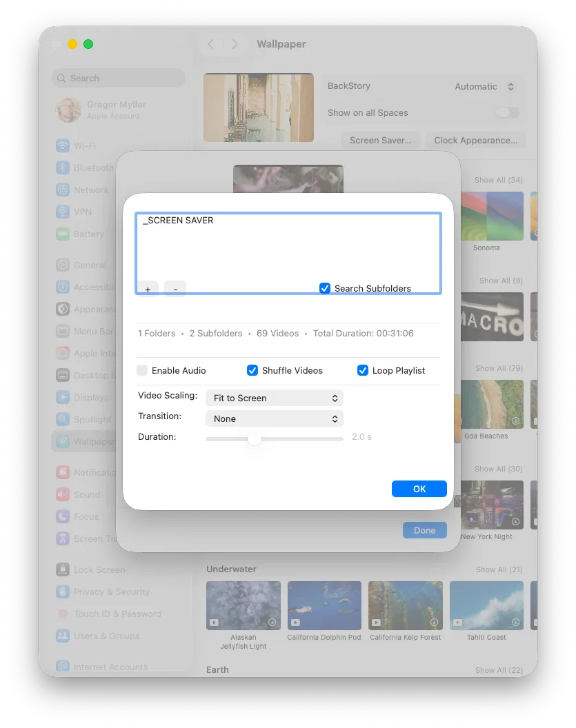Select Screen Time in the sidebar
Image resolution: width=576 pixels, height=728 pixels.
[x=86, y=538]
